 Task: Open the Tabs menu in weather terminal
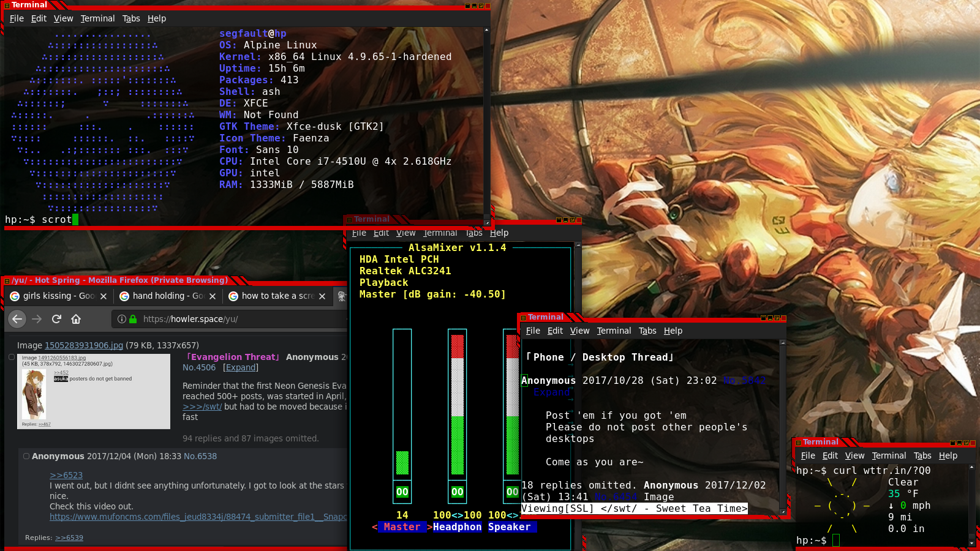pos(922,455)
